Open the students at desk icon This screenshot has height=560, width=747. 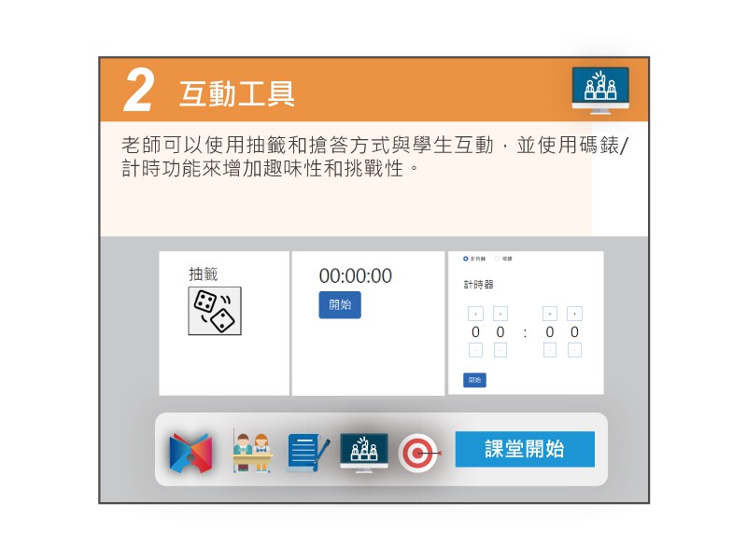[x=251, y=452]
